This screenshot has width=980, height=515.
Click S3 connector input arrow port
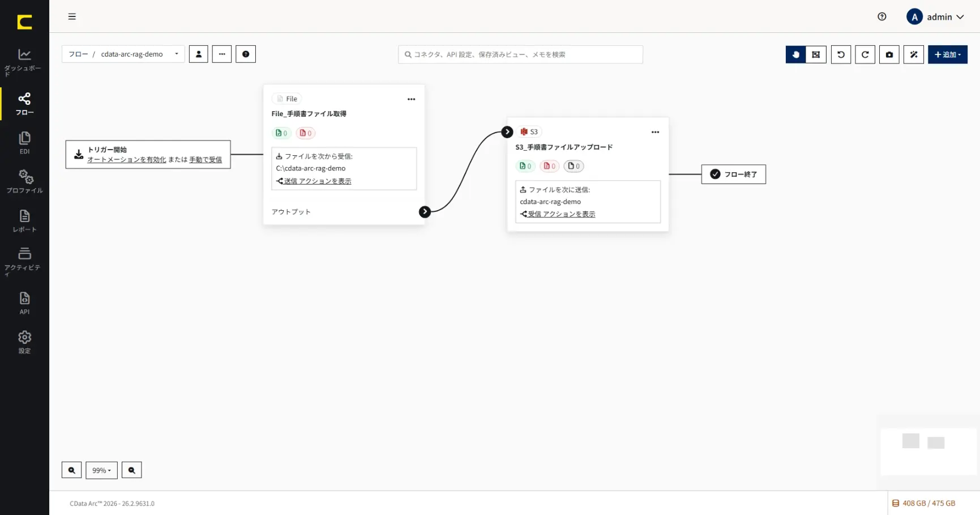tap(507, 132)
